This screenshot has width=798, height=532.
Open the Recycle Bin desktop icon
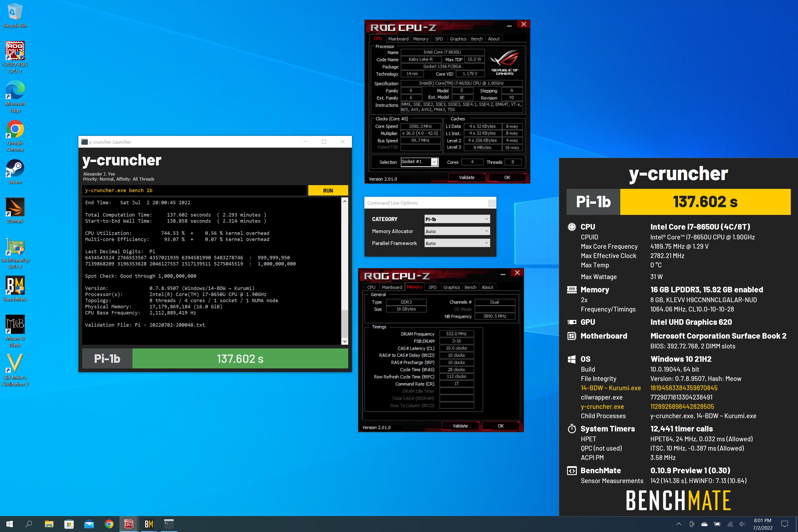(15, 15)
